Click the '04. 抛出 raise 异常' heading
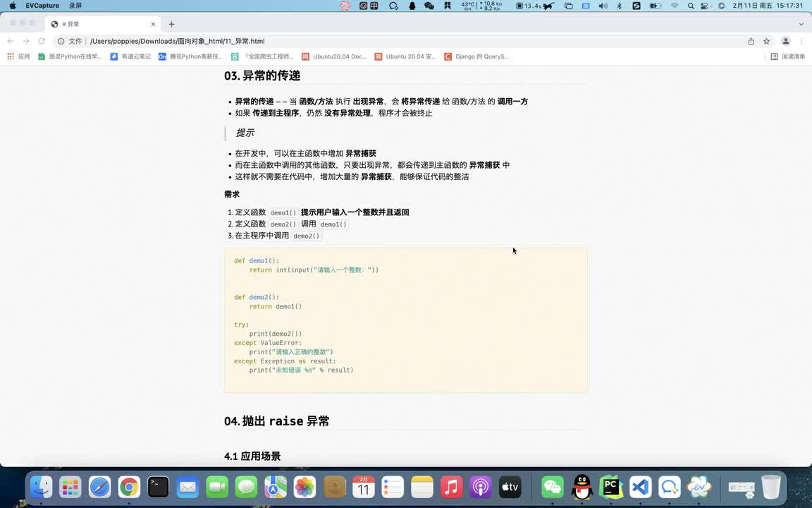 click(x=276, y=421)
